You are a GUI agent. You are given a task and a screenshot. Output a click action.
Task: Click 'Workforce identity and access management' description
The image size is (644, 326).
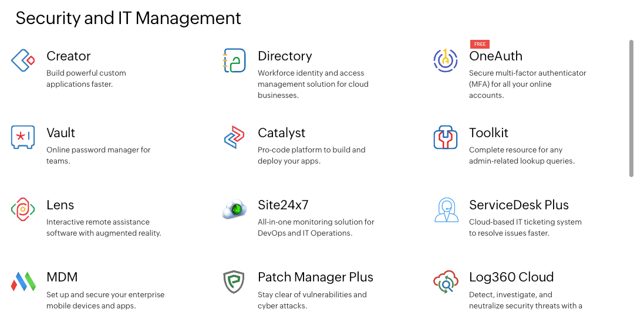(313, 84)
